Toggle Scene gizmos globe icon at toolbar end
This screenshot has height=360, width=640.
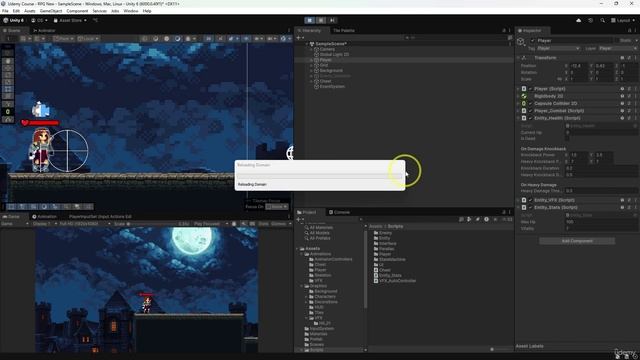(x=284, y=39)
